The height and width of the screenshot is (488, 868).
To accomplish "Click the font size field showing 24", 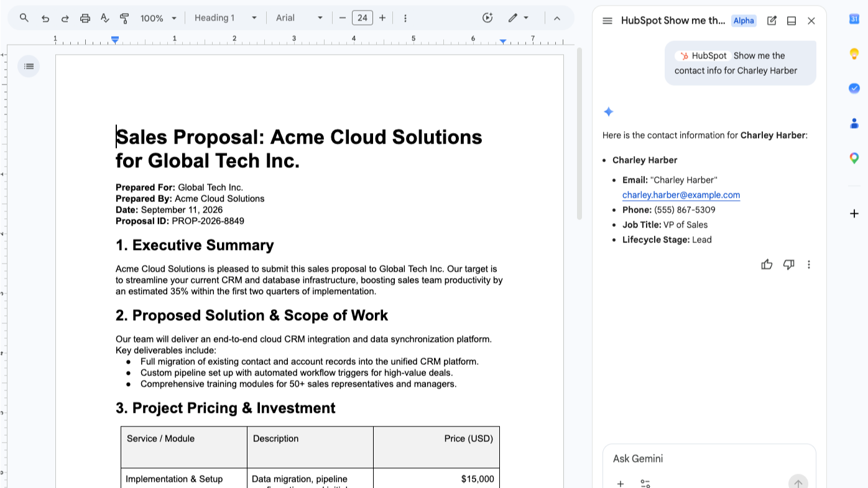I will coord(362,18).
